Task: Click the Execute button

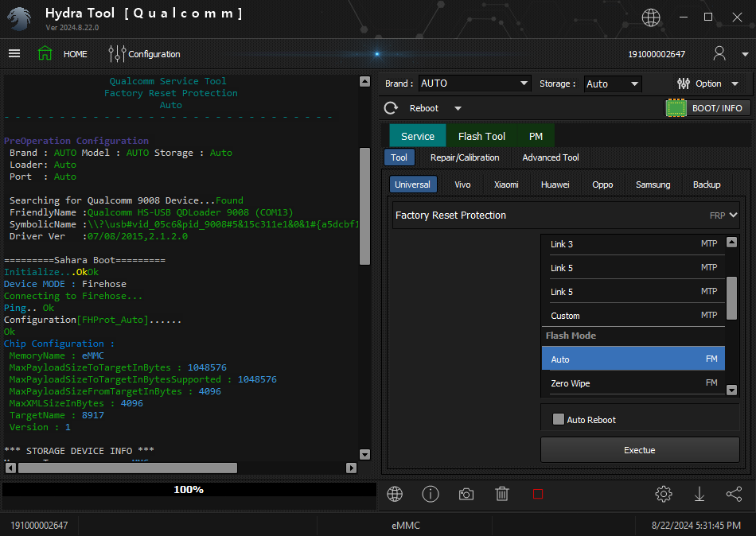Action: [640, 450]
